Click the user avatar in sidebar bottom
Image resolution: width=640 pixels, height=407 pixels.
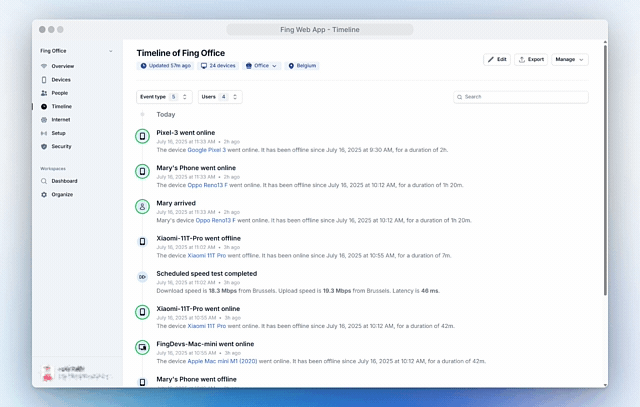pos(48,373)
